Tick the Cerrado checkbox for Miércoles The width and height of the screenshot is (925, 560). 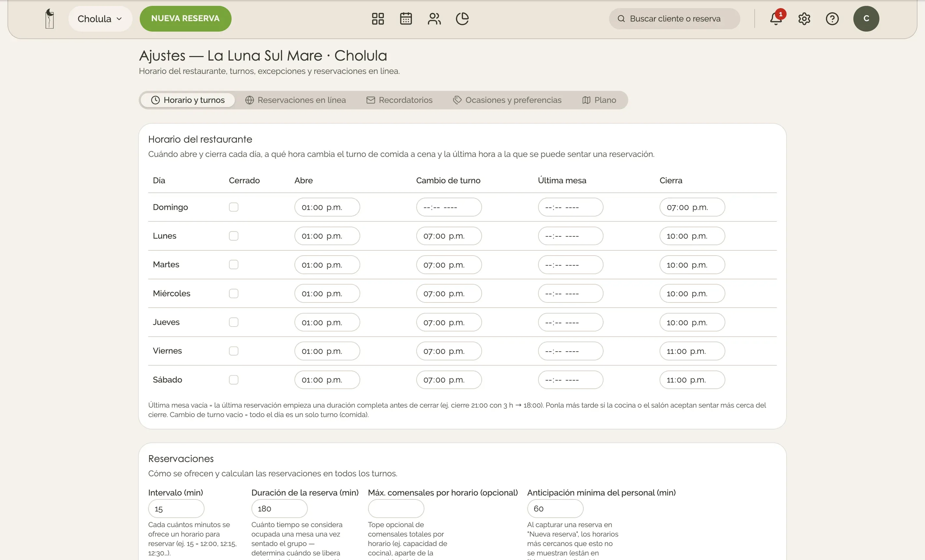234,294
